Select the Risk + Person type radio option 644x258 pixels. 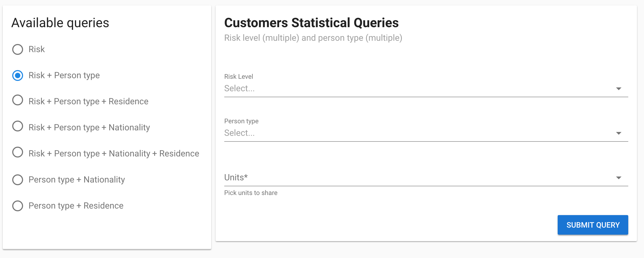[18, 75]
